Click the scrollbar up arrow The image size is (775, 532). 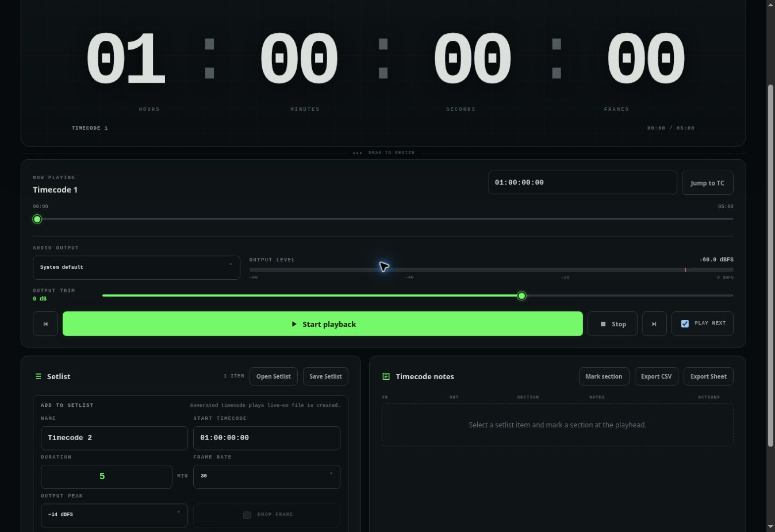[x=771, y=4]
